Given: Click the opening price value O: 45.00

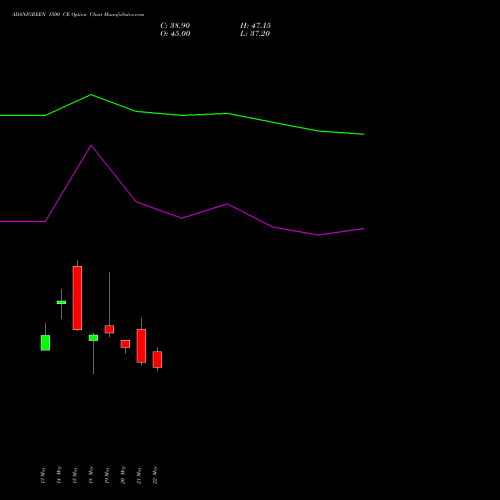Looking at the screenshot, I should tap(175, 34).
